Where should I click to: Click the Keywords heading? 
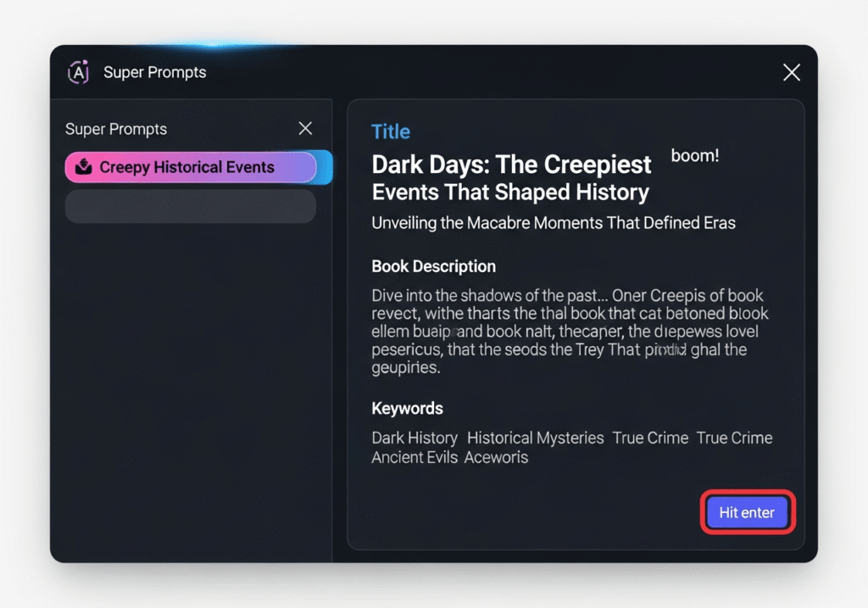(407, 408)
